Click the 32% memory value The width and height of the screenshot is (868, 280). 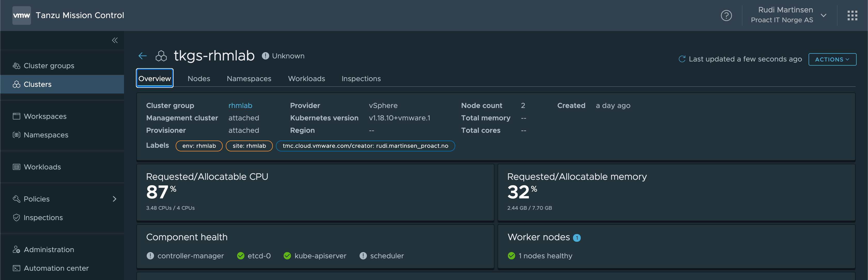(x=522, y=192)
